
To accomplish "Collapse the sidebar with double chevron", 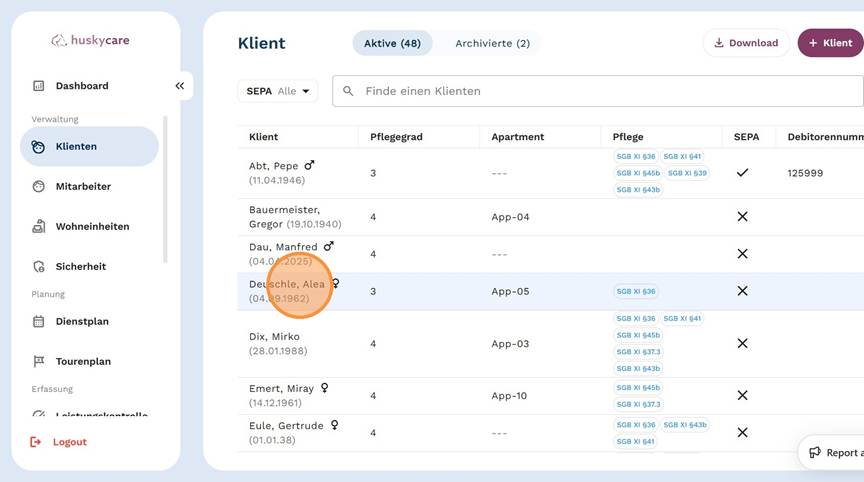I will (180, 86).
